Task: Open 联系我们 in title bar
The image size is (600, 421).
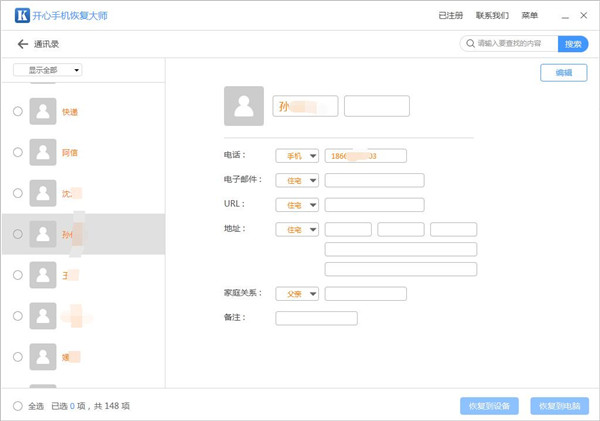Action: pyautogui.click(x=491, y=16)
